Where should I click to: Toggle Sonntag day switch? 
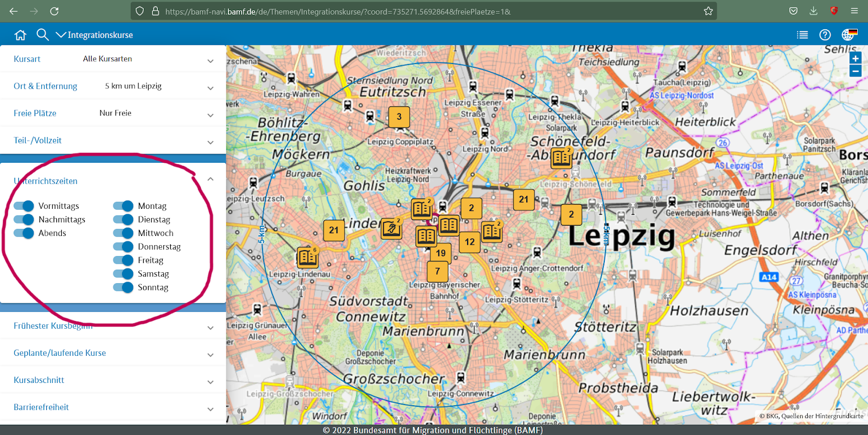click(x=123, y=287)
